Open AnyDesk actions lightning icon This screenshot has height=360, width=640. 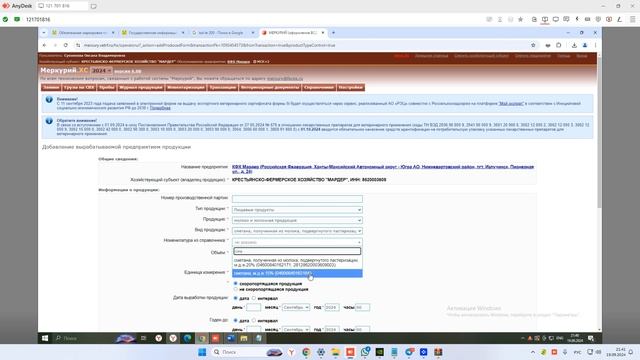(577, 19)
